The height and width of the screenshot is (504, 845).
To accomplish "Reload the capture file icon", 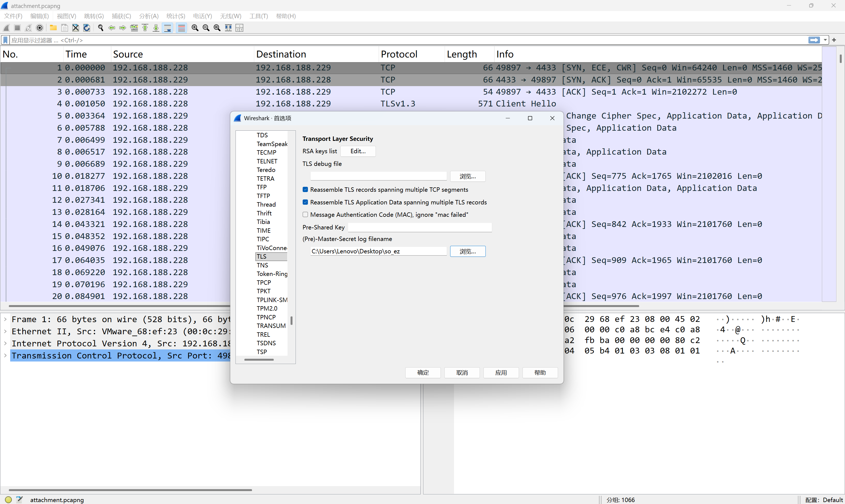I will pyautogui.click(x=87, y=28).
